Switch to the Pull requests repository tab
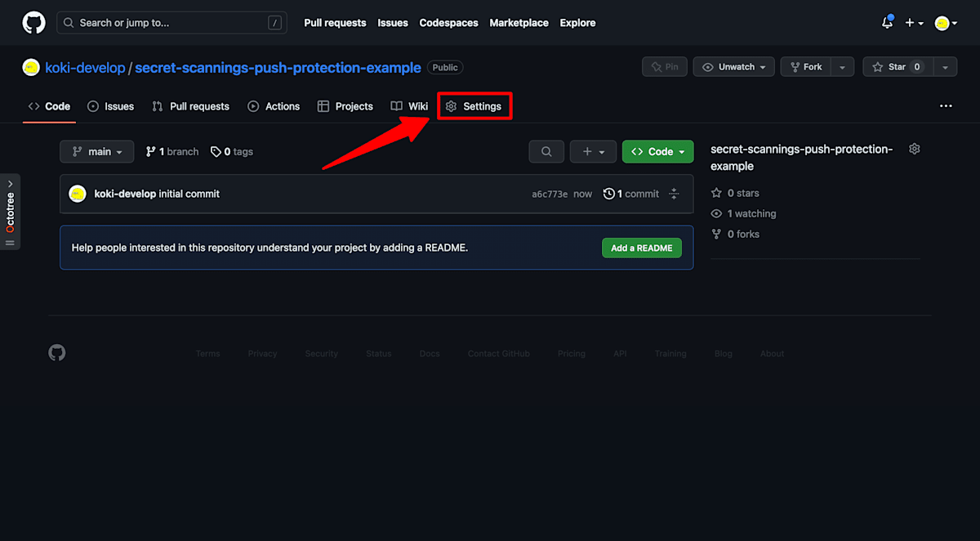This screenshot has height=541, width=980. (x=190, y=106)
